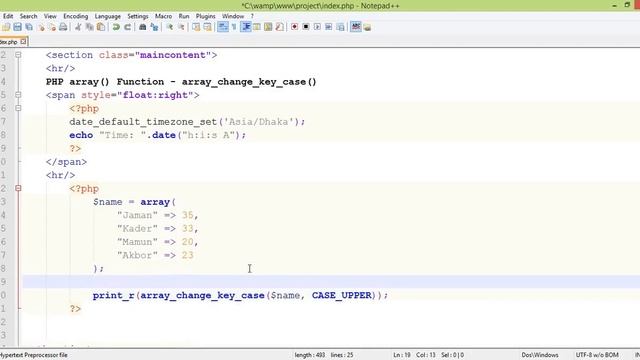Open the Encoding menu

pos(76,16)
